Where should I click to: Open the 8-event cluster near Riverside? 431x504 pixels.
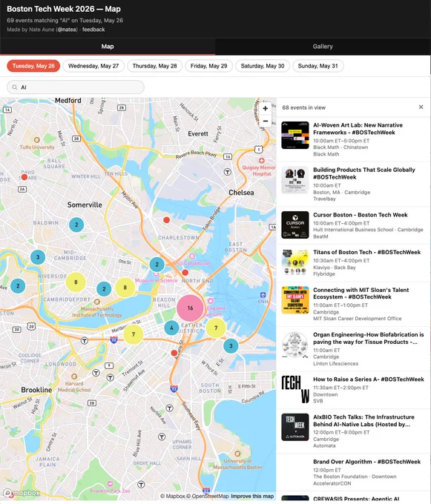(x=76, y=282)
